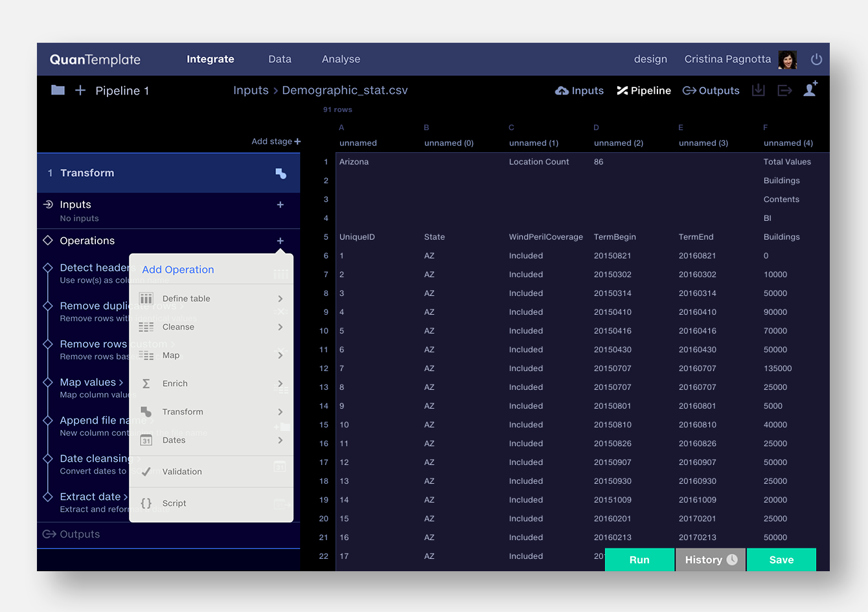Click the folder icon beside Pipeline 1
This screenshot has height=612, width=868.
pos(58,90)
